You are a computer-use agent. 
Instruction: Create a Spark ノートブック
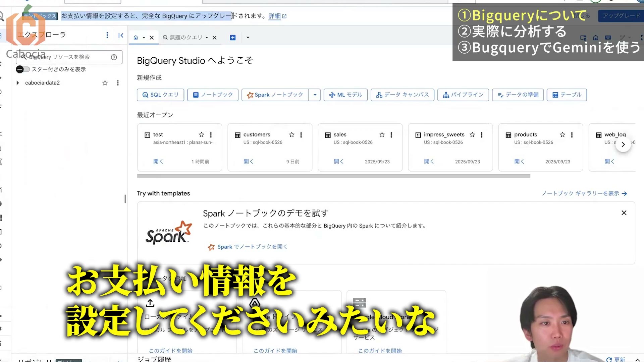tap(275, 95)
